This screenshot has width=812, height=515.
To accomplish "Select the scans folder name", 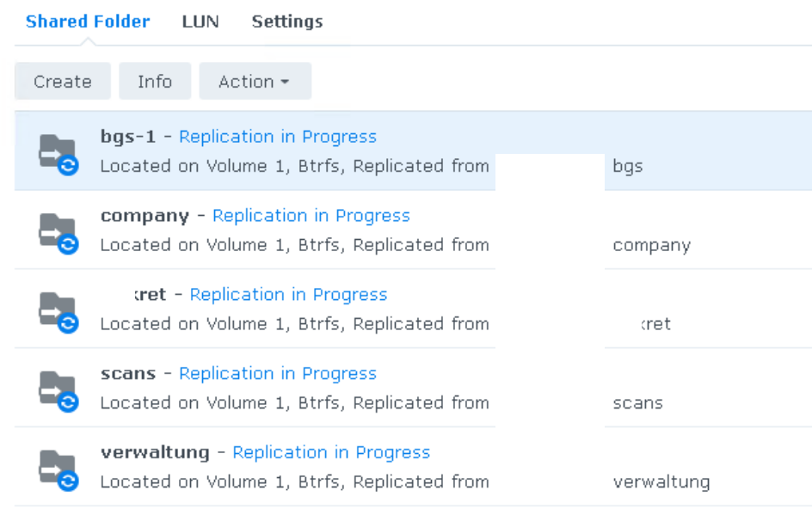I will (x=128, y=374).
